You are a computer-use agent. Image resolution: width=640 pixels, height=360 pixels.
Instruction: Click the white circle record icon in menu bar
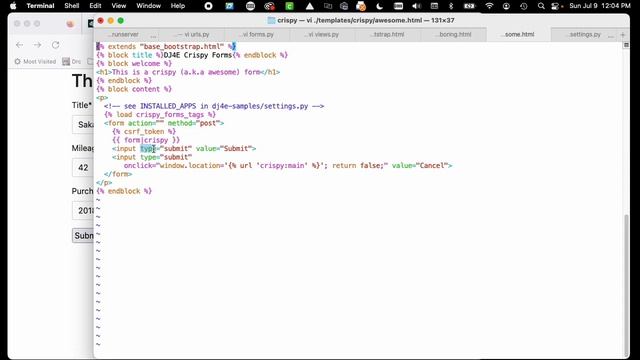(x=208, y=6)
